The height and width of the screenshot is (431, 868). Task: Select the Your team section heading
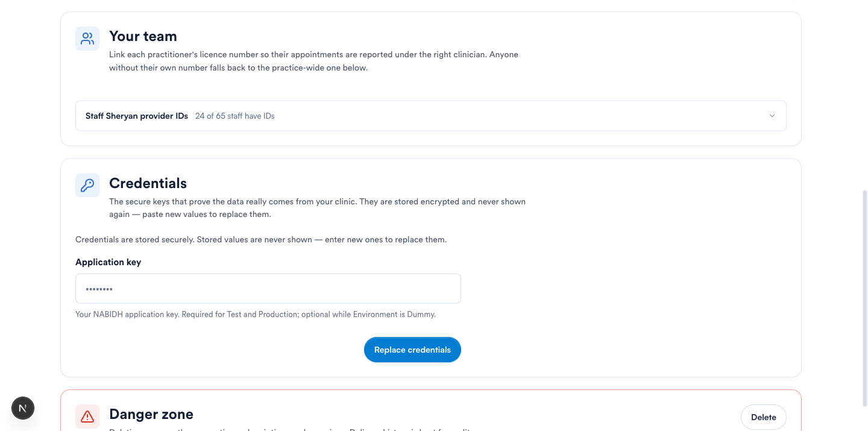click(x=143, y=36)
